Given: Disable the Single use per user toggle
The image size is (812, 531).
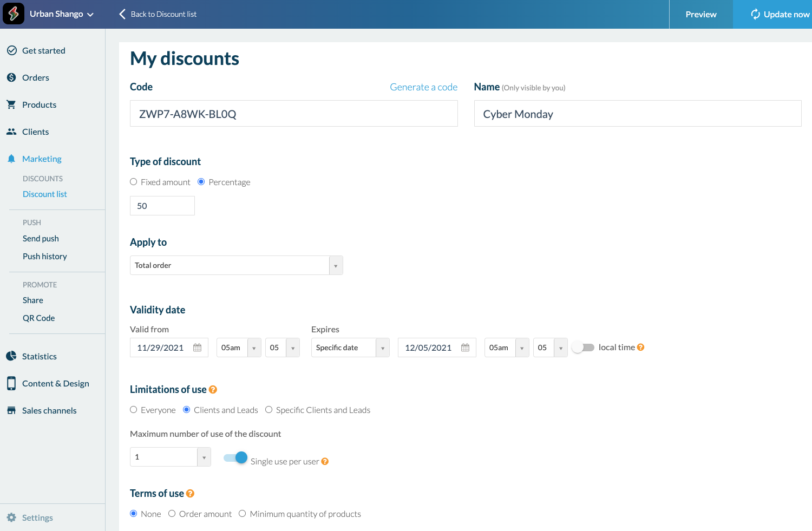Looking at the screenshot, I should 235,458.
